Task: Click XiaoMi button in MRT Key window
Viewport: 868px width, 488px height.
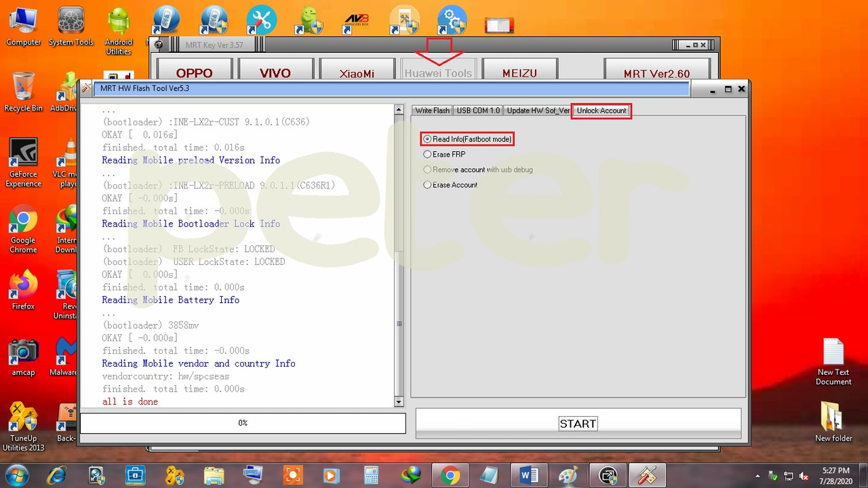Action: 357,73
